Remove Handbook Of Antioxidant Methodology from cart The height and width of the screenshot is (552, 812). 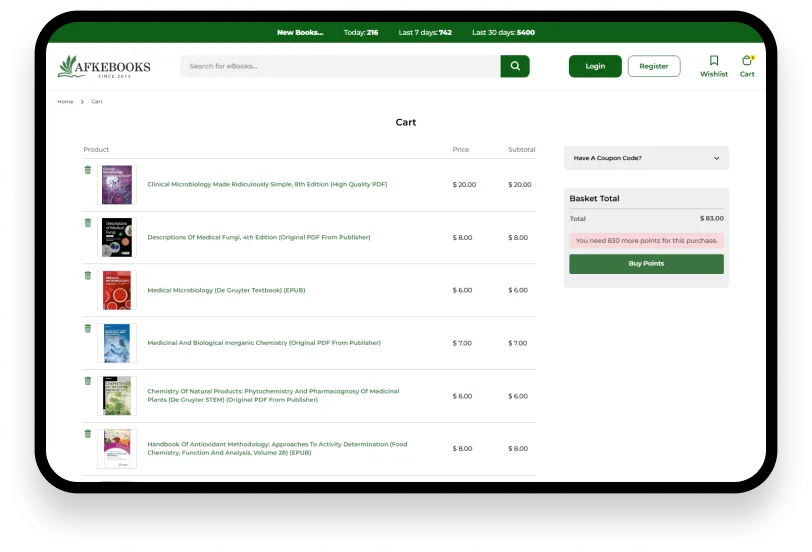pos(88,434)
